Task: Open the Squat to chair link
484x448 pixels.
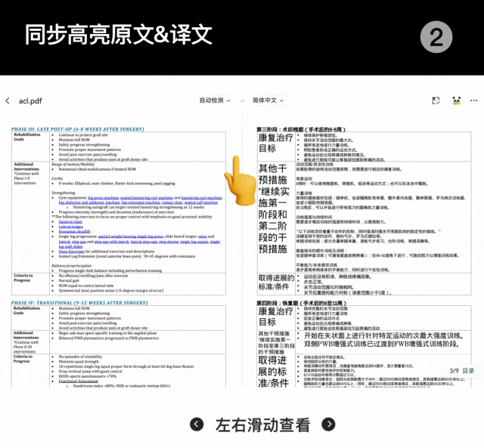Action: coord(70,221)
